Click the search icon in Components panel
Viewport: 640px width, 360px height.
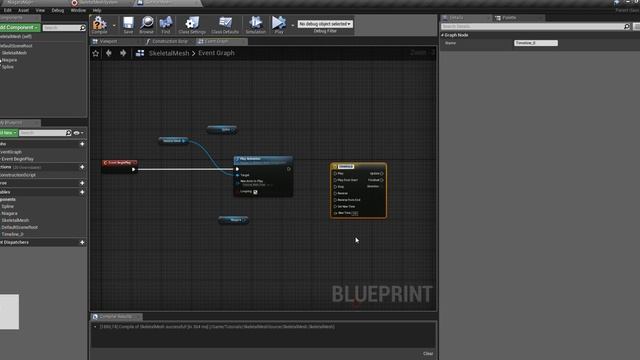83,28
